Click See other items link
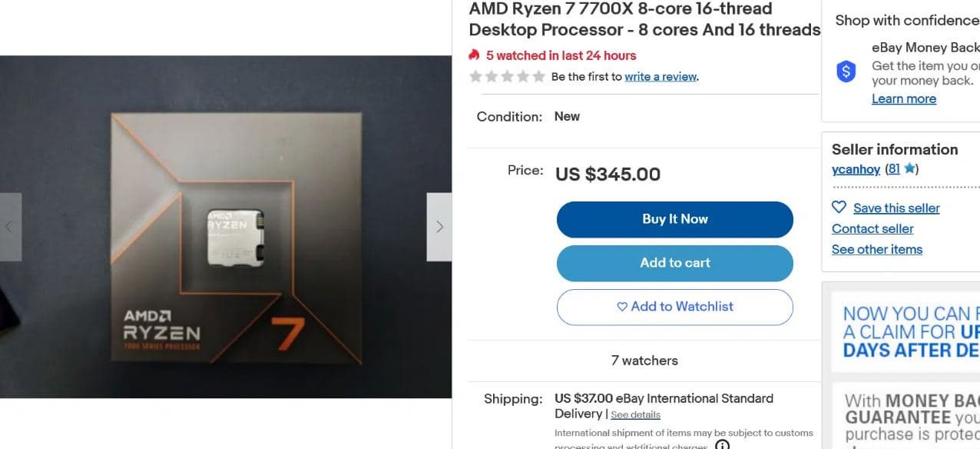980x449 pixels. [877, 250]
